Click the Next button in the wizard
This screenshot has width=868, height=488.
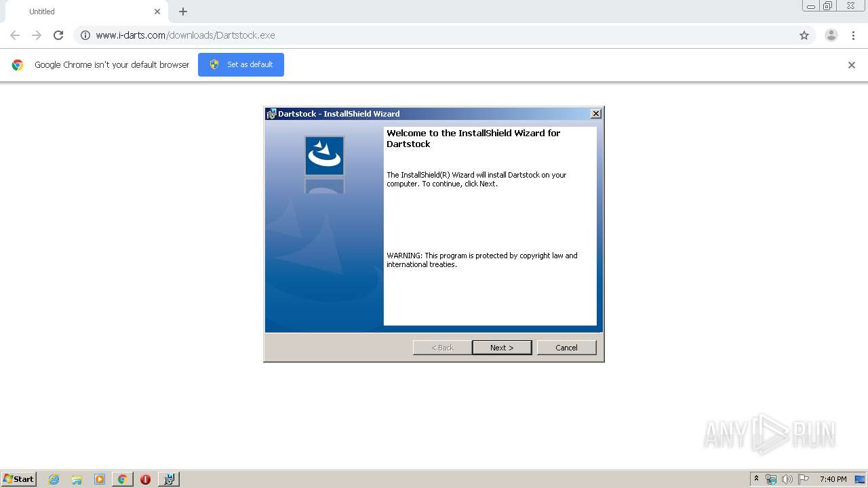tap(502, 347)
